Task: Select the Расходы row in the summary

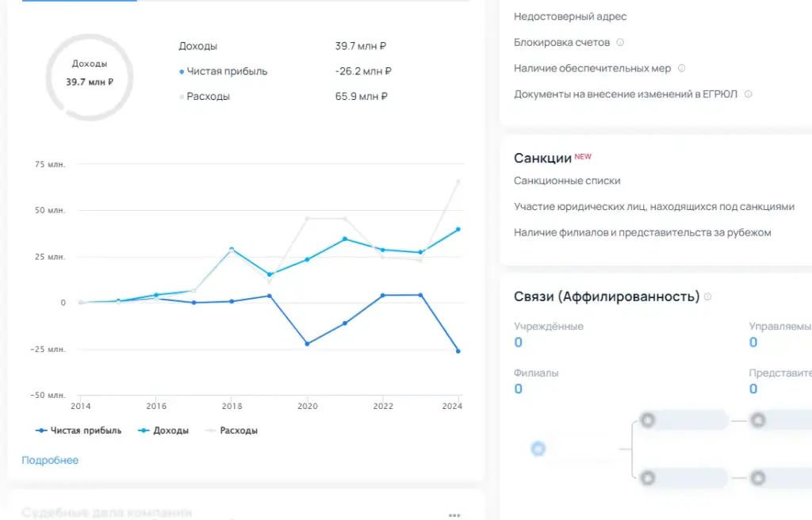Action: pos(283,97)
